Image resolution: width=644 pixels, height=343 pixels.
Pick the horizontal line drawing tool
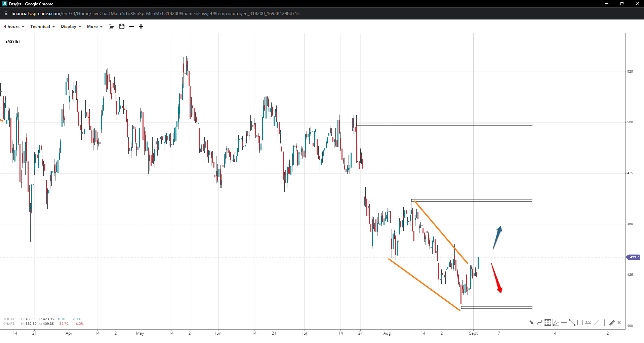tap(564, 323)
